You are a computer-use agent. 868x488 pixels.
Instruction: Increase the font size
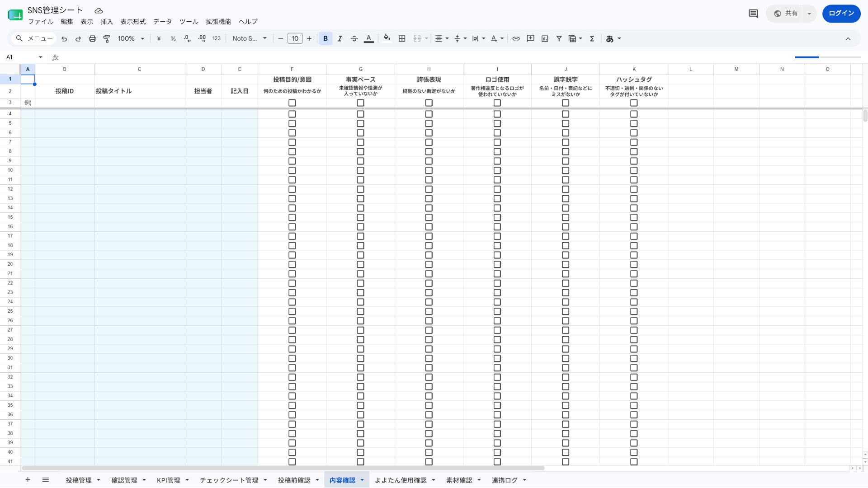(x=309, y=39)
